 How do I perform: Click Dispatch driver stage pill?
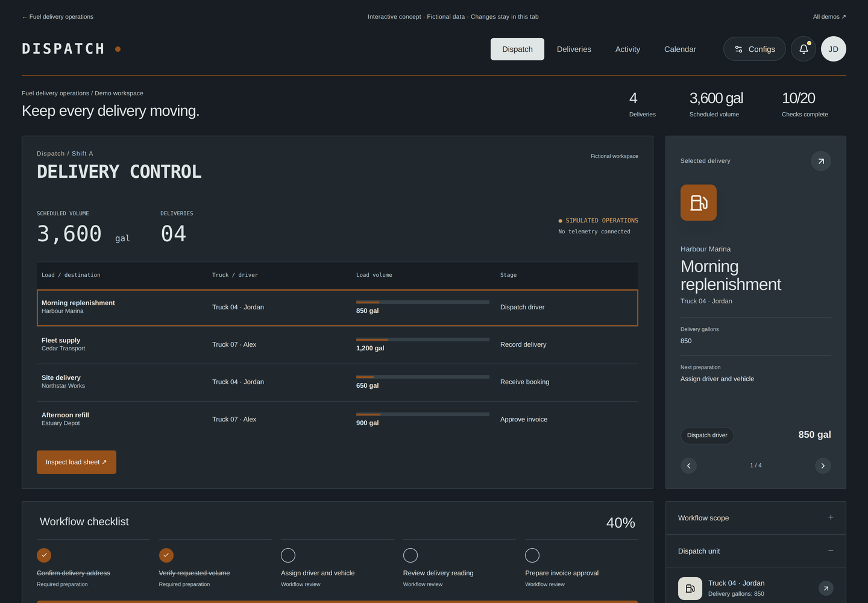pos(707,435)
